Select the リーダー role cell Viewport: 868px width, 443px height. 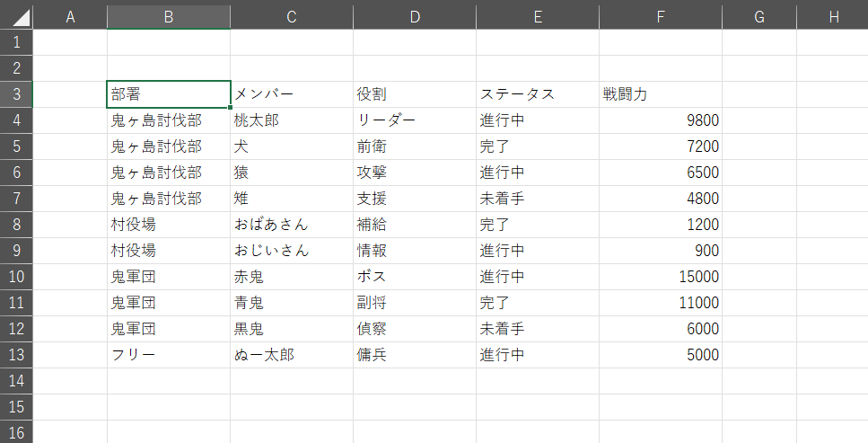coord(414,120)
